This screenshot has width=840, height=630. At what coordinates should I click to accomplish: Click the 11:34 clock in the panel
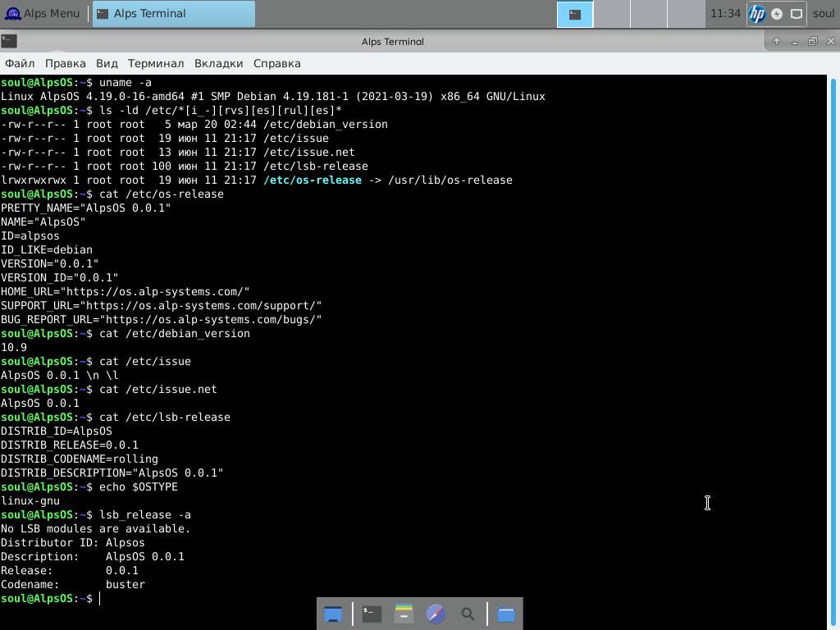pyautogui.click(x=725, y=13)
